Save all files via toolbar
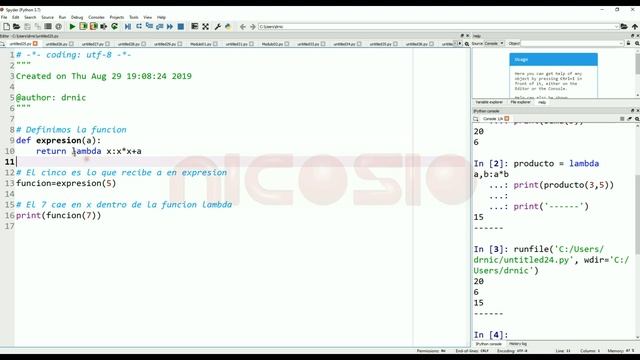The width and height of the screenshot is (640, 360). (38, 27)
